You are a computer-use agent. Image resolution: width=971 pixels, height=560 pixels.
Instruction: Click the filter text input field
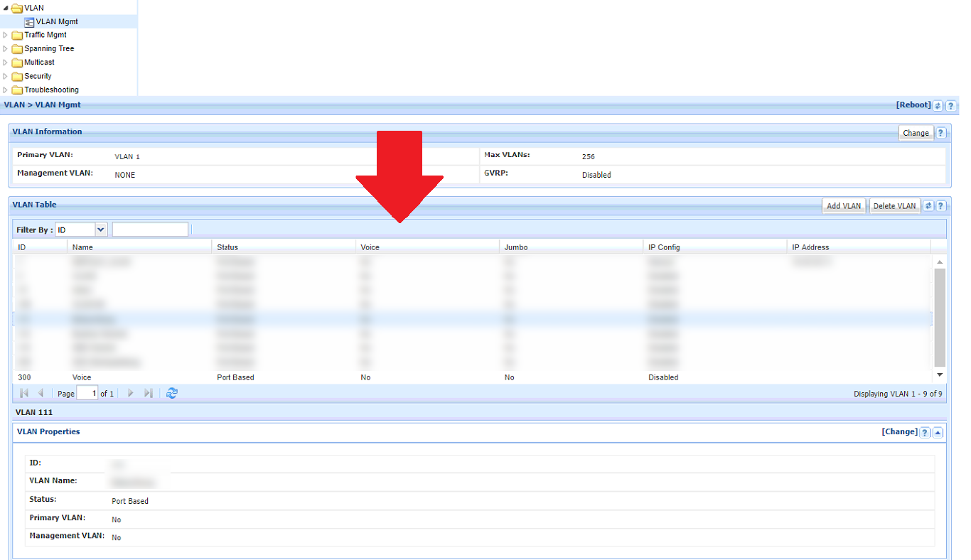point(150,230)
